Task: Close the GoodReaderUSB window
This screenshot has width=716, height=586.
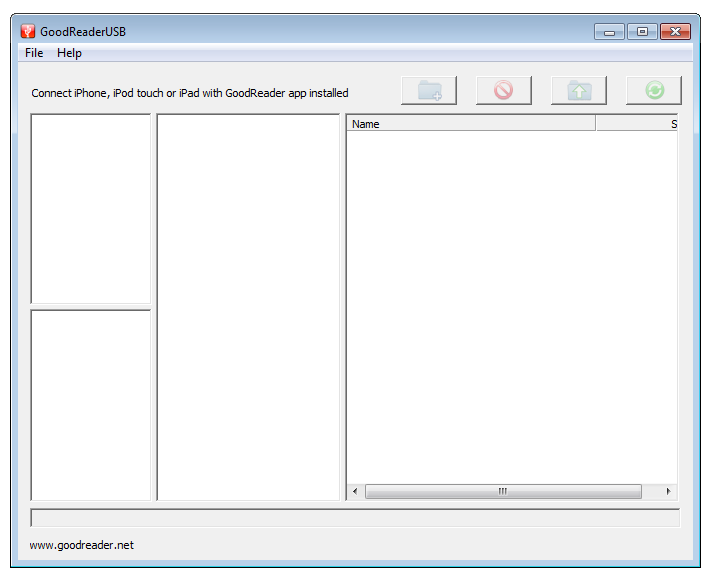Action: [675, 32]
